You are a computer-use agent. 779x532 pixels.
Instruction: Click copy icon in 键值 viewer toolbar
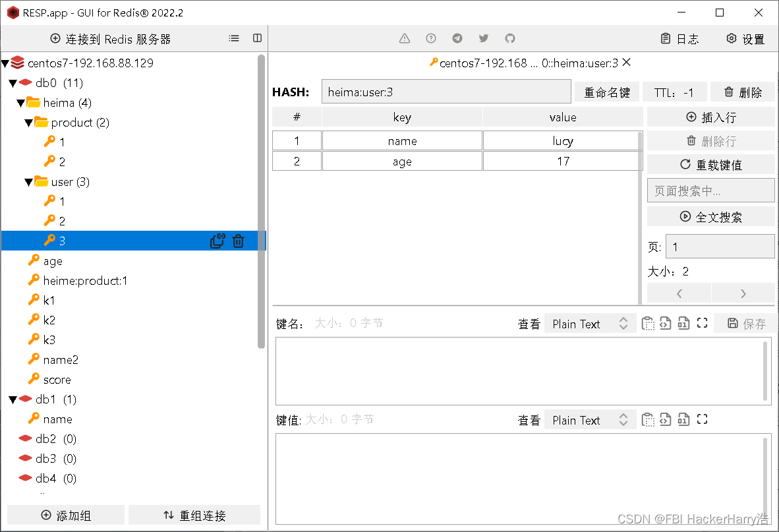(648, 420)
